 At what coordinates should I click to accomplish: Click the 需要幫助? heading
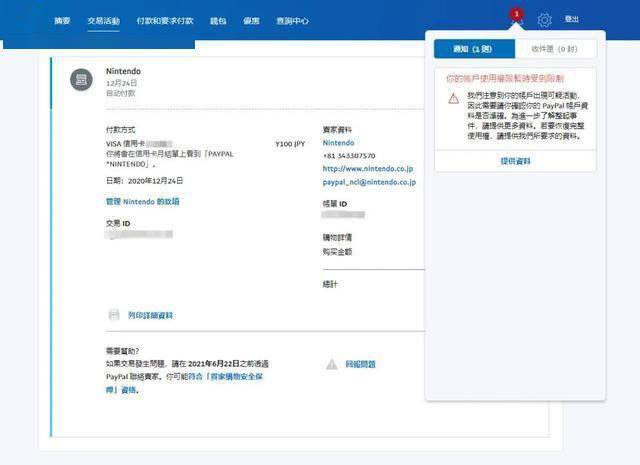122,351
